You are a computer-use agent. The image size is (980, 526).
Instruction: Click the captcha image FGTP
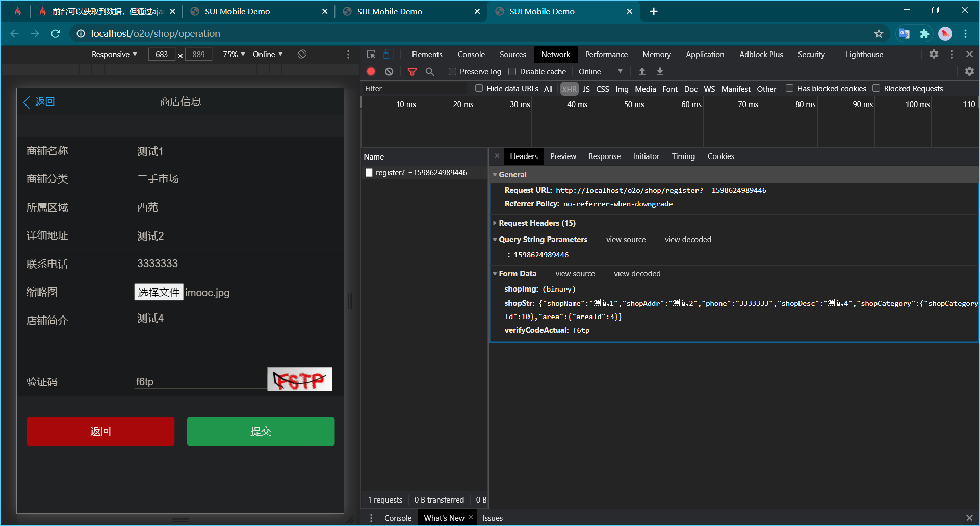pyautogui.click(x=300, y=380)
